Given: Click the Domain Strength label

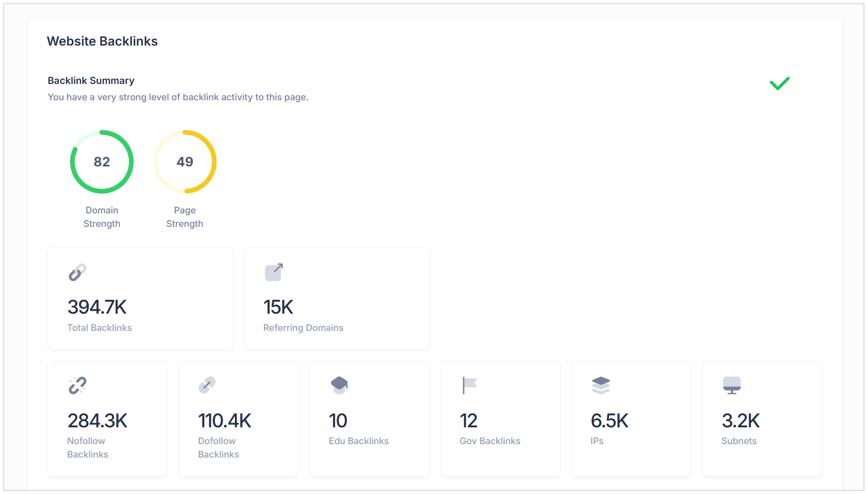Looking at the screenshot, I should [x=102, y=217].
